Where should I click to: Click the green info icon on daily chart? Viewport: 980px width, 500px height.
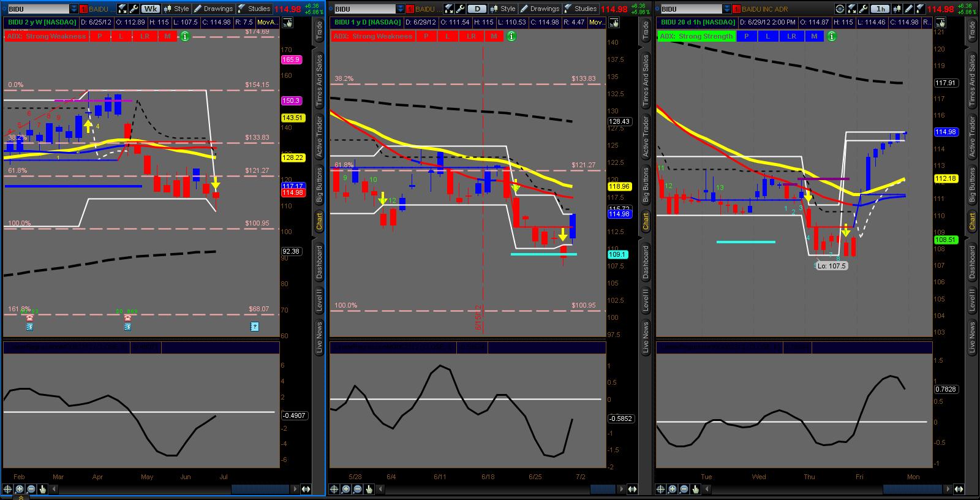(511, 36)
